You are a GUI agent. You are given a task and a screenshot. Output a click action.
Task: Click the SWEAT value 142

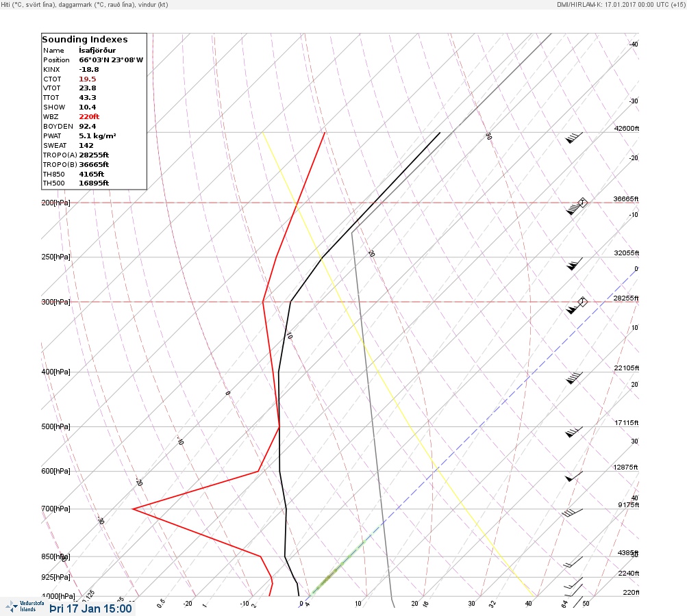pyautogui.click(x=86, y=145)
